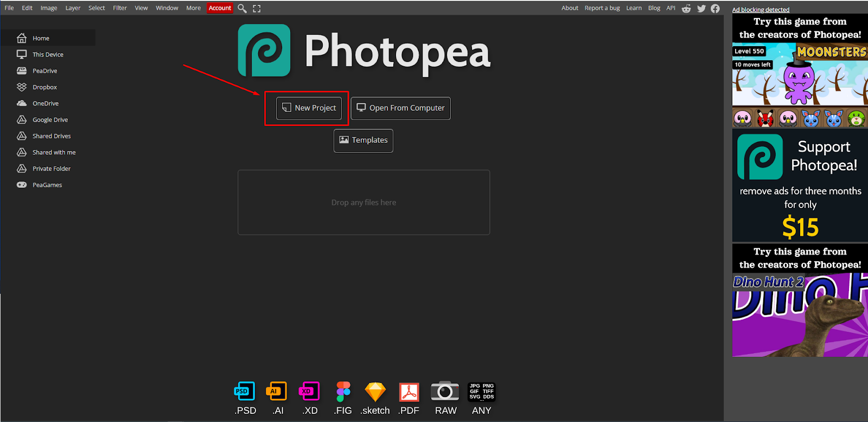Open the Twitter bird icon
Viewport: 868px width, 422px height.
coord(701,8)
